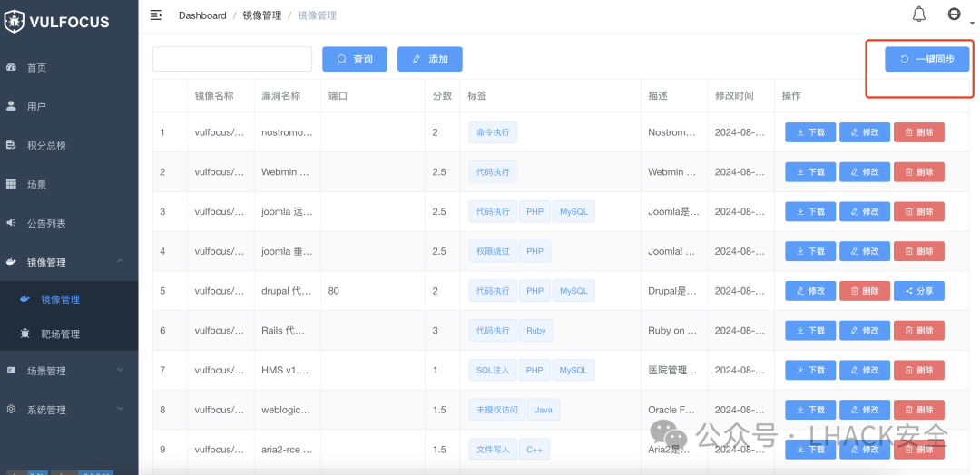Delete the drupal image in row 5
This screenshot has width=980, height=475.
click(865, 291)
